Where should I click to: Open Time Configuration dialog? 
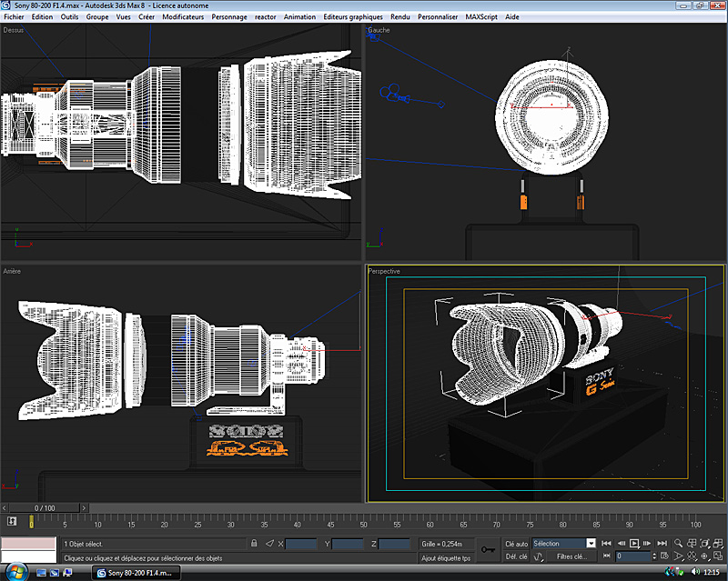point(665,556)
